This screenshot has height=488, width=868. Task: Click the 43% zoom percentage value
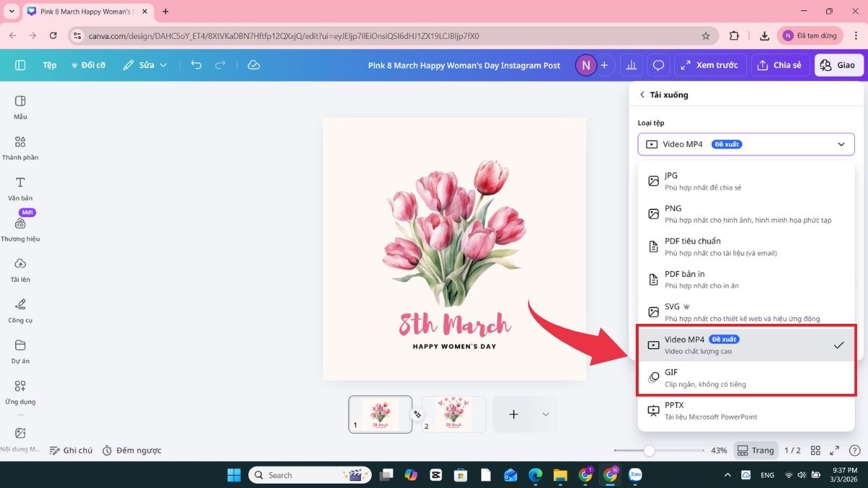719,450
